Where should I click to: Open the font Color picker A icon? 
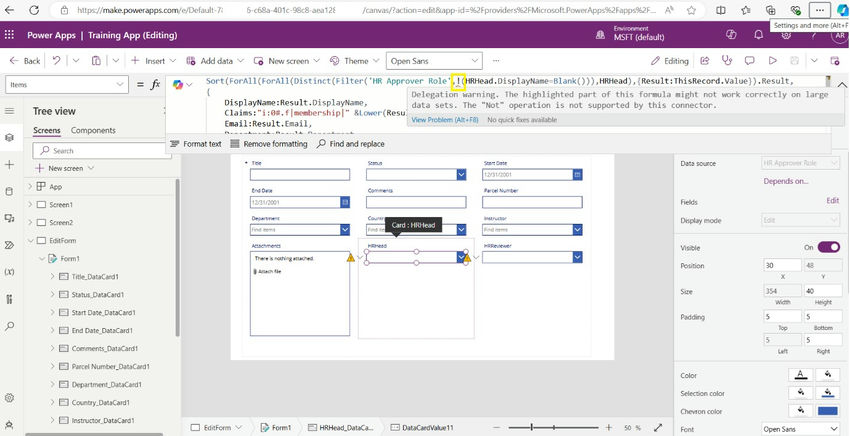tap(800, 375)
